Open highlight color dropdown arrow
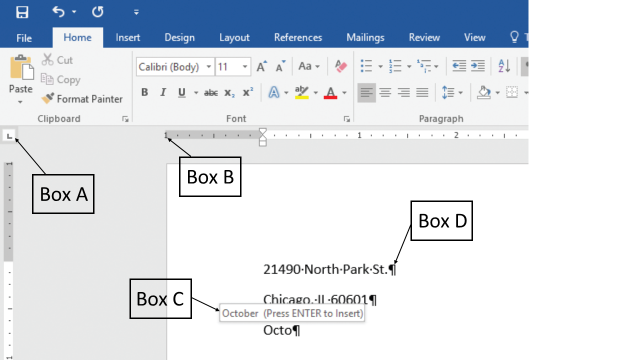 pos(316,93)
